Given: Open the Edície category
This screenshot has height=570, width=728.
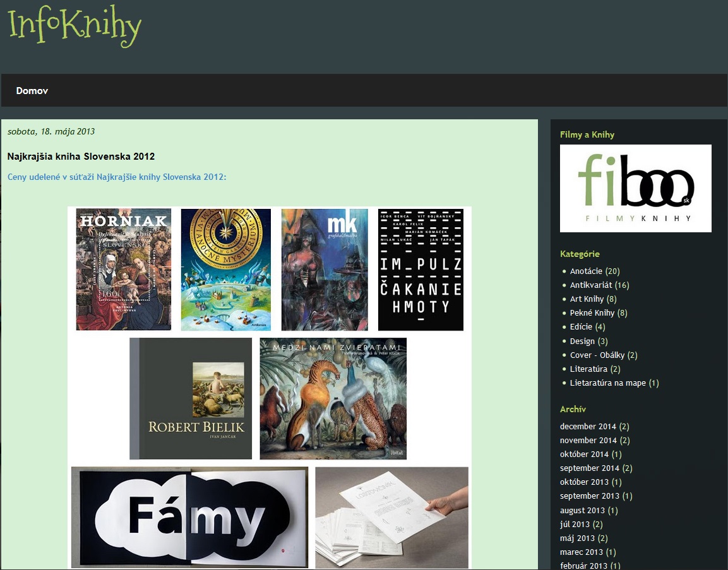Looking at the screenshot, I should [581, 327].
